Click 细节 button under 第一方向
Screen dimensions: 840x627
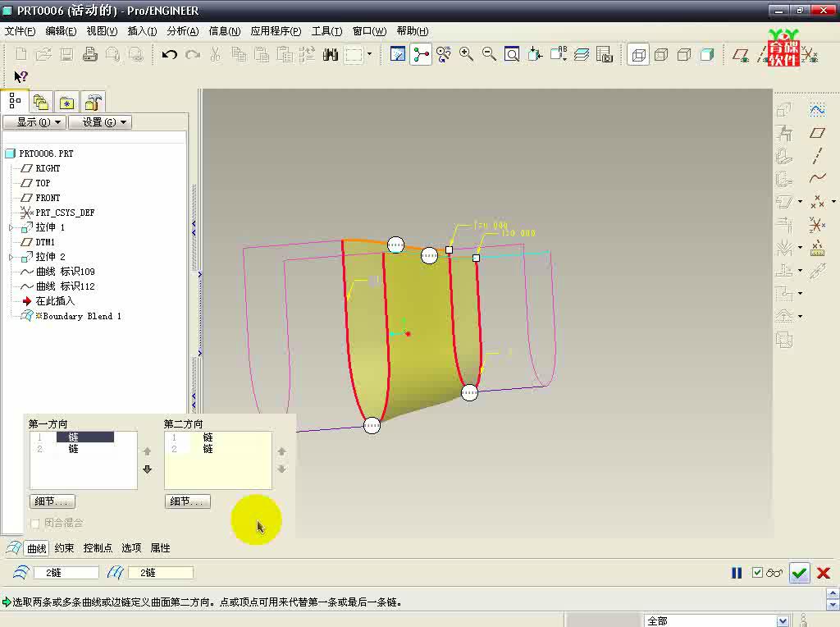pyautogui.click(x=52, y=501)
